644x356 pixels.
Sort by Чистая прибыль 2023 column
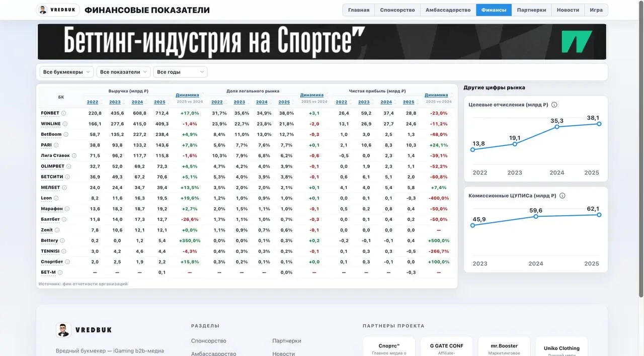[x=364, y=102]
